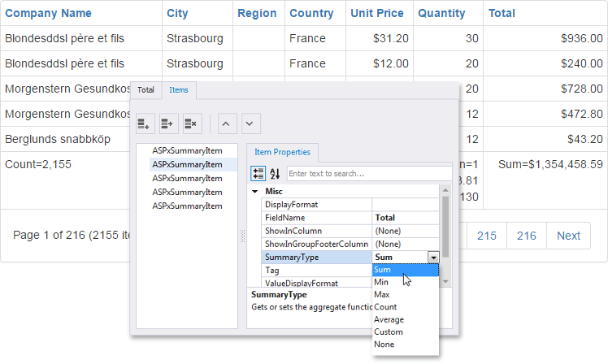
Task: Open the Item Properties tab
Action: [x=282, y=152]
